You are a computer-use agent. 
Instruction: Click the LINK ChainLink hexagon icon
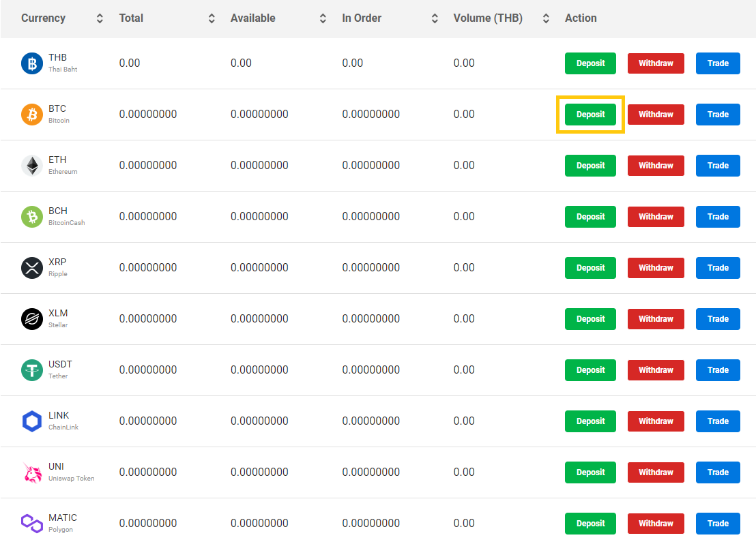pos(32,421)
